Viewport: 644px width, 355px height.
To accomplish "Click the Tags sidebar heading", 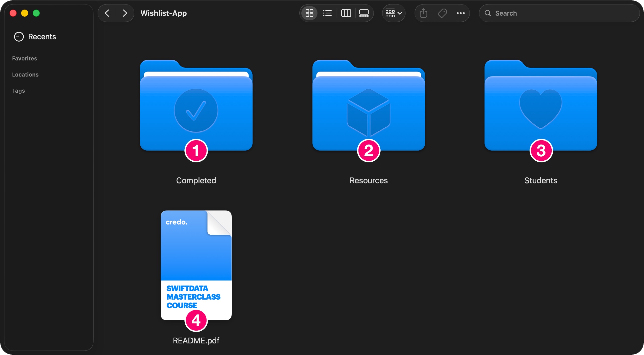I will click(x=19, y=91).
